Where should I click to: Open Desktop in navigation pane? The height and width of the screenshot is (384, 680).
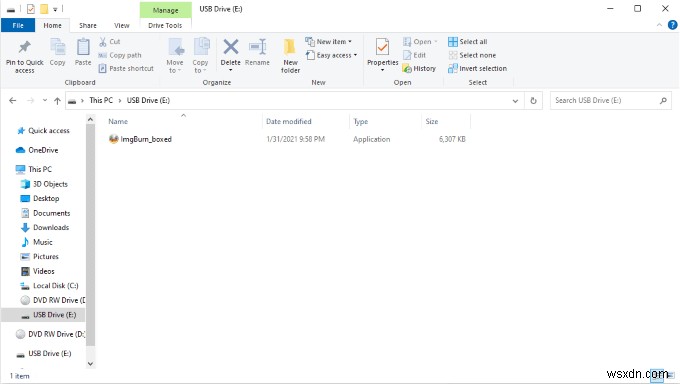coord(40,198)
